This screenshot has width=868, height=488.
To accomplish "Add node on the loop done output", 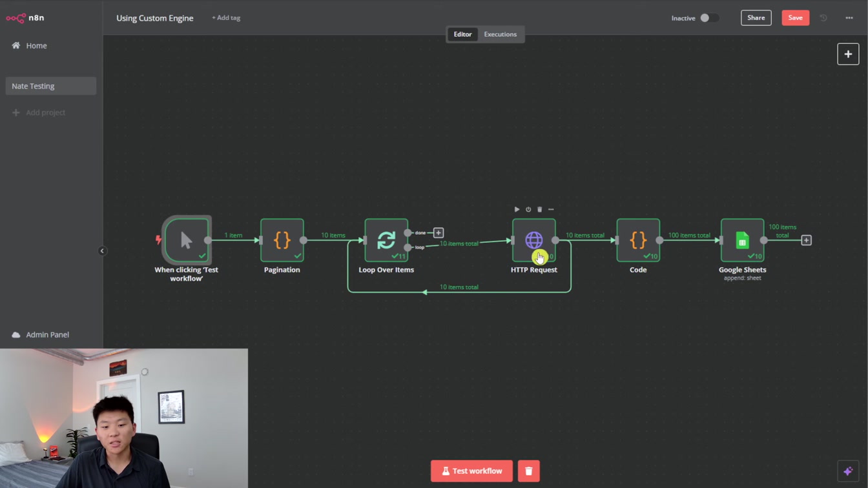I will 439,232.
